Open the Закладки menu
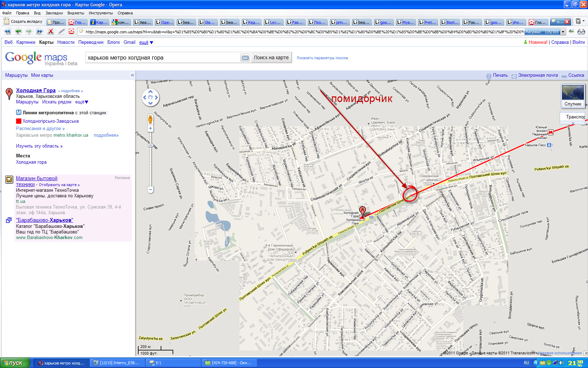The height and width of the screenshot is (368, 588). [54, 13]
